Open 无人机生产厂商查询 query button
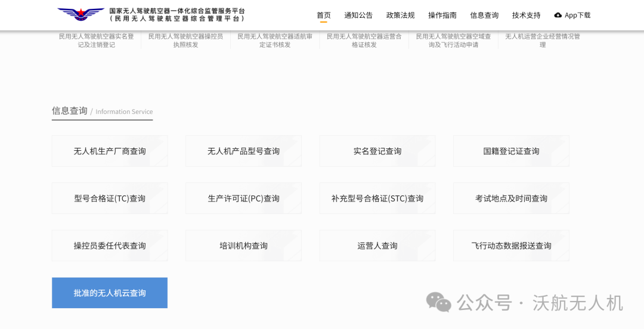 click(110, 151)
